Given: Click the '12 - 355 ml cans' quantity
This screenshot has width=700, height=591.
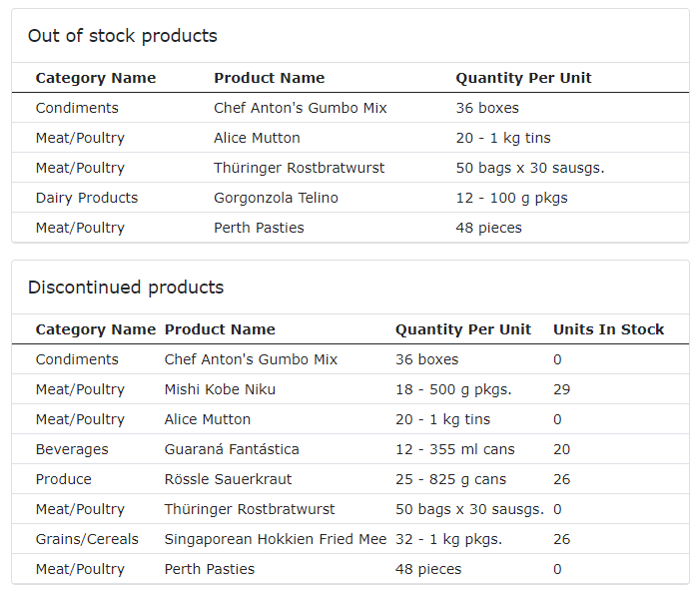Looking at the screenshot, I should click(455, 449).
